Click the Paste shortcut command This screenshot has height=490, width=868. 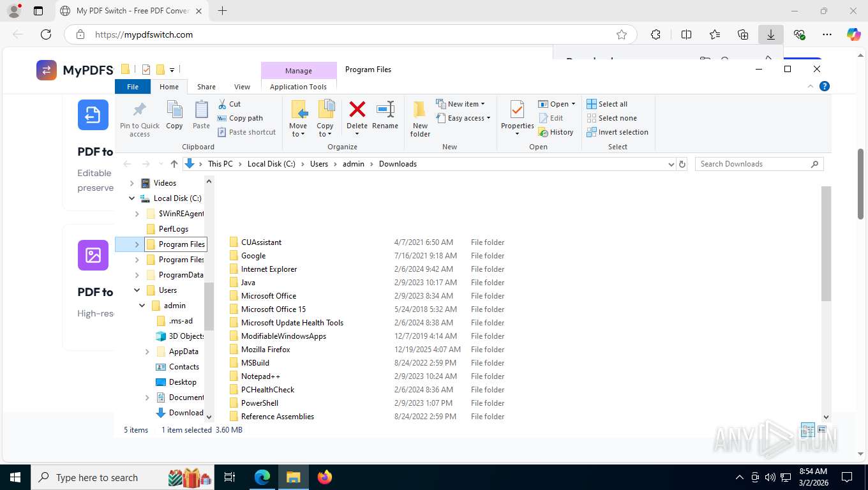(247, 132)
